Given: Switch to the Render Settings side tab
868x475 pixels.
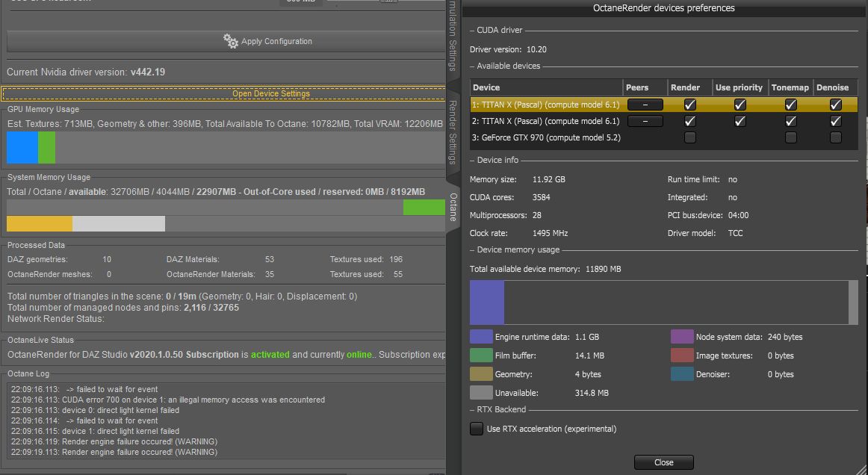Looking at the screenshot, I should click(x=453, y=133).
